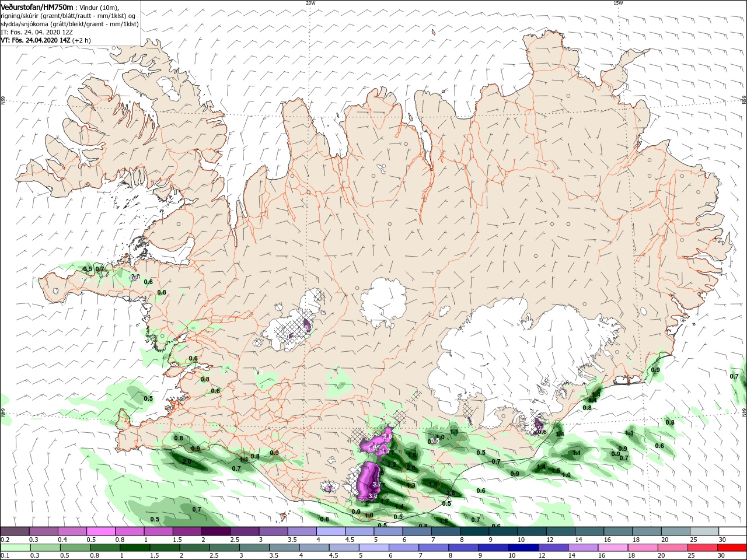Pick the darkest purple 2 swatch in sleet legend
747x560 pixels.
[216, 531]
